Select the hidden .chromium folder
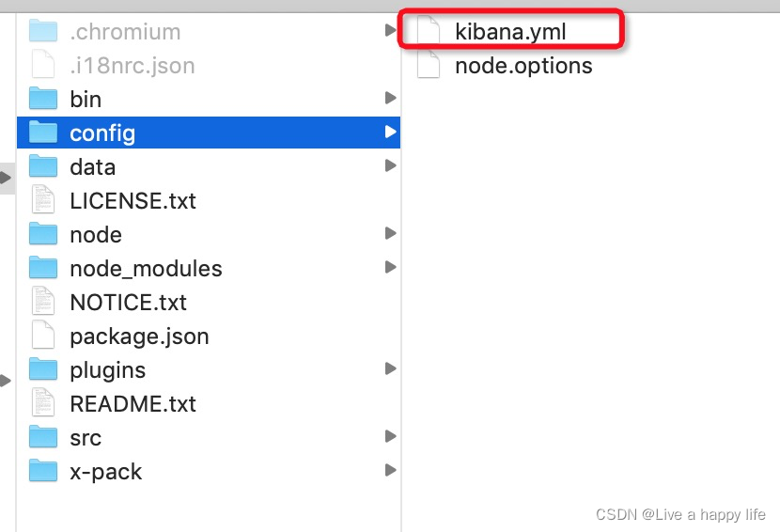The image size is (780, 532). 125,31
